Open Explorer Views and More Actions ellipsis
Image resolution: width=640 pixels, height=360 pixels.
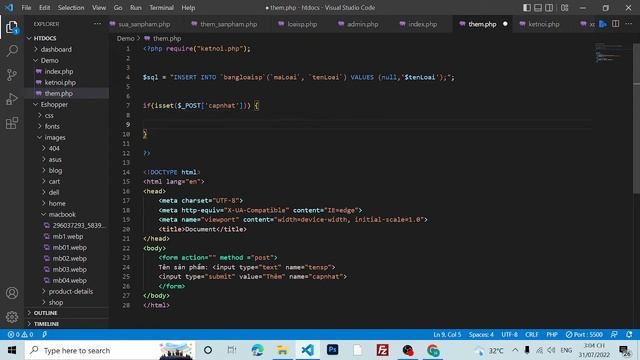[x=97, y=24]
